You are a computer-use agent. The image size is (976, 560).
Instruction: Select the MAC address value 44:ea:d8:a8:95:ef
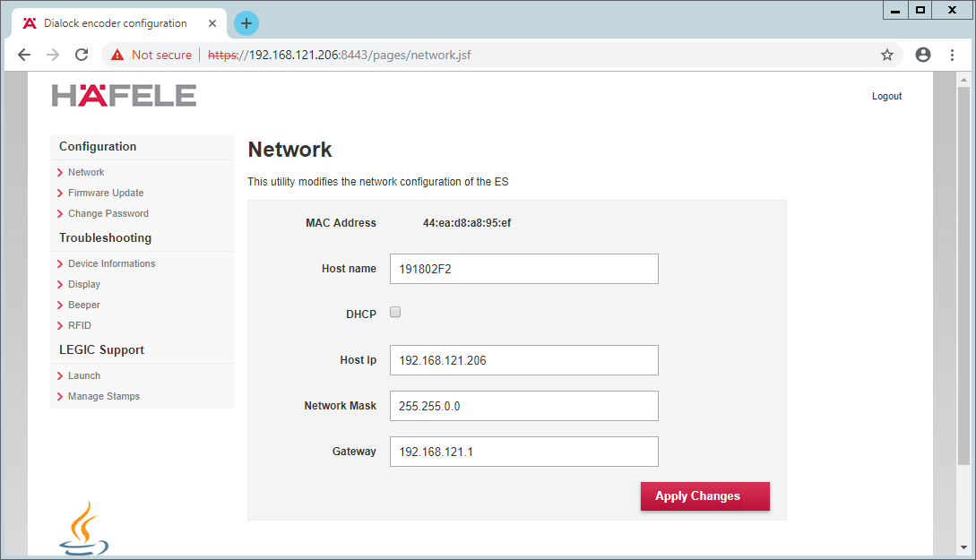[x=467, y=223]
